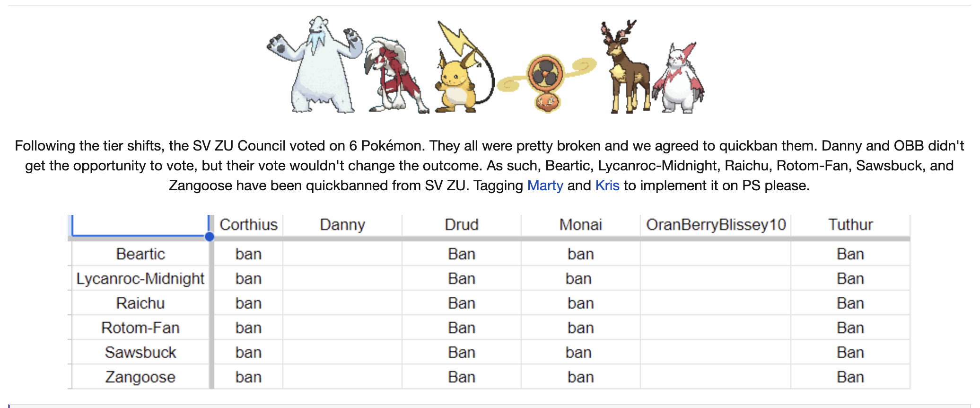Click the Beartic sprite image
The width and height of the screenshot is (980, 408).
click(x=314, y=65)
